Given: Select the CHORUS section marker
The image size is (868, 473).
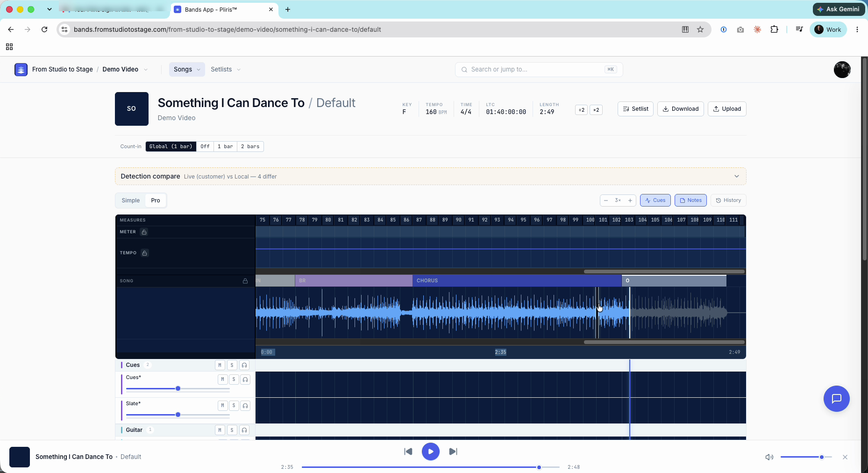Looking at the screenshot, I should pos(517,281).
